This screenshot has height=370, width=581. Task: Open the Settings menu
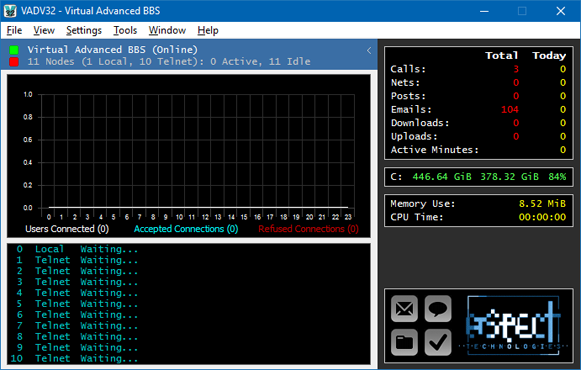pos(84,30)
